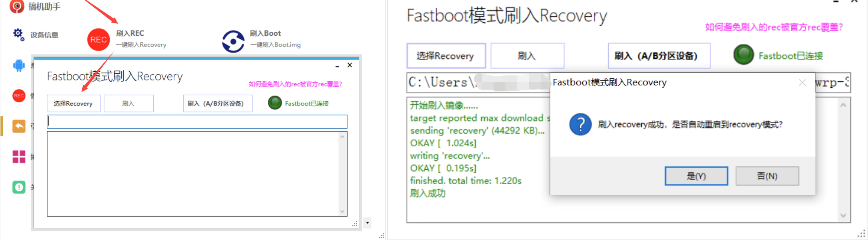Click left log scrollbar up arrow
The image size is (868, 240).
(342, 137)
